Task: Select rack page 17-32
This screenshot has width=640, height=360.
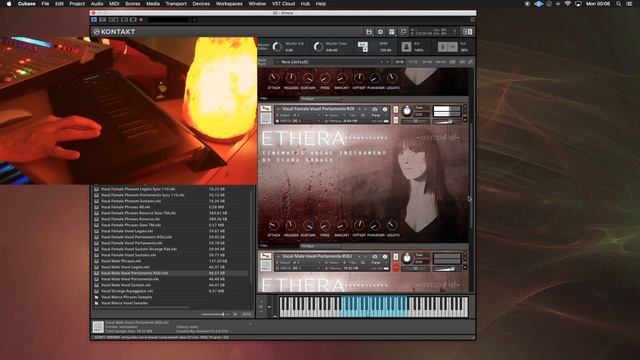Action: point(413,62)
